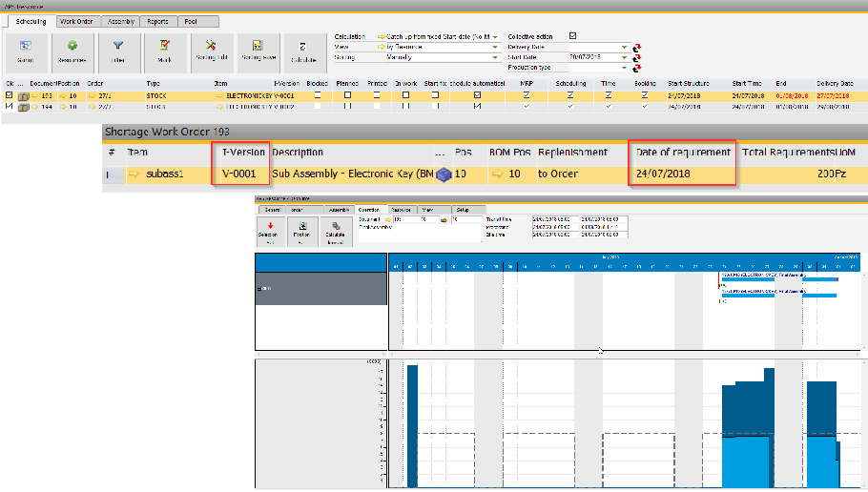This screenshot has height=492, width=868.
Task: Toggle schedule automatical checkbox on row 193
Action: (477, 95)
